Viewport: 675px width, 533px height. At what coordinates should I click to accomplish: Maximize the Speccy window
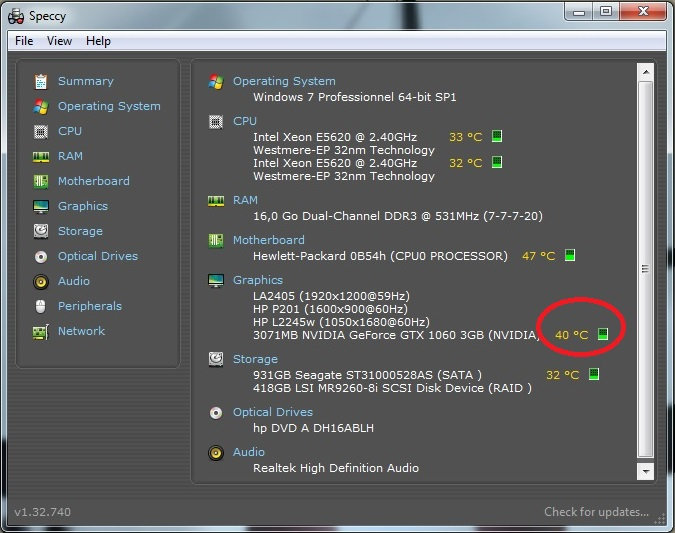[x=606, y=11]
